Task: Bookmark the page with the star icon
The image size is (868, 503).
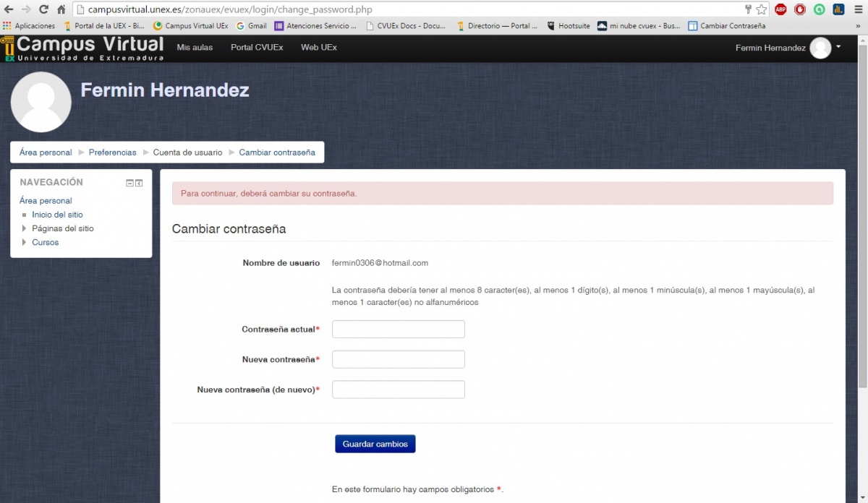Action: click(761, 9)
